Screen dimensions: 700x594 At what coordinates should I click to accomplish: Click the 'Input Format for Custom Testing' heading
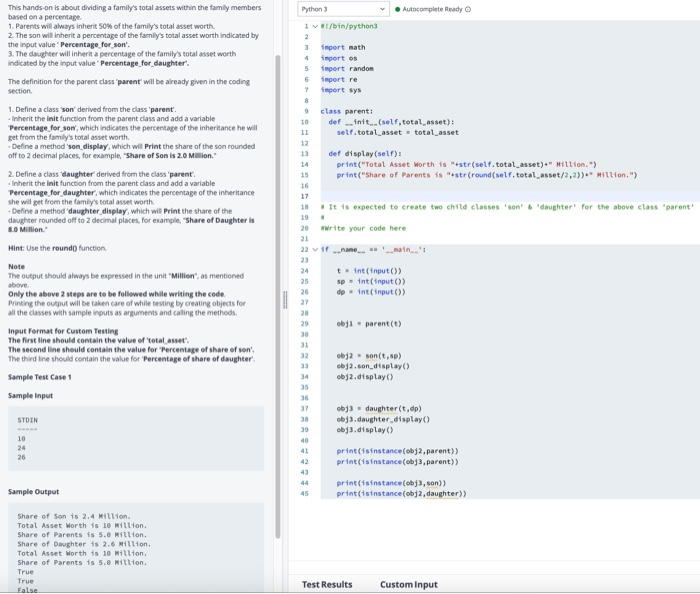[x=63, y=331]
